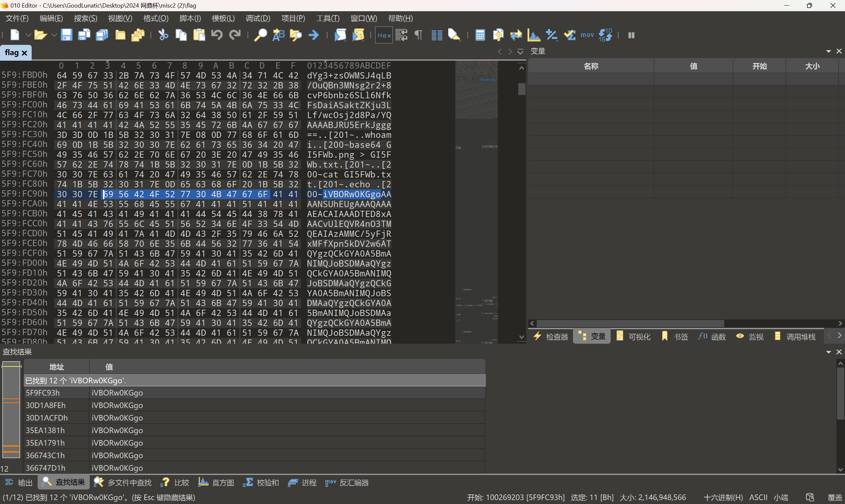Open the Histogram tool icon
The image size is (845, 504).
point(534,35)
